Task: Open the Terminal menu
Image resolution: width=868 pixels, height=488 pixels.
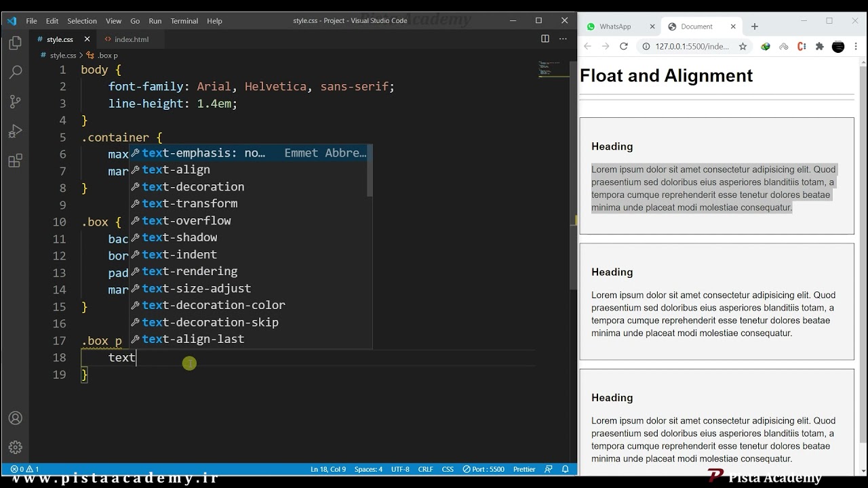Action: 184,21
